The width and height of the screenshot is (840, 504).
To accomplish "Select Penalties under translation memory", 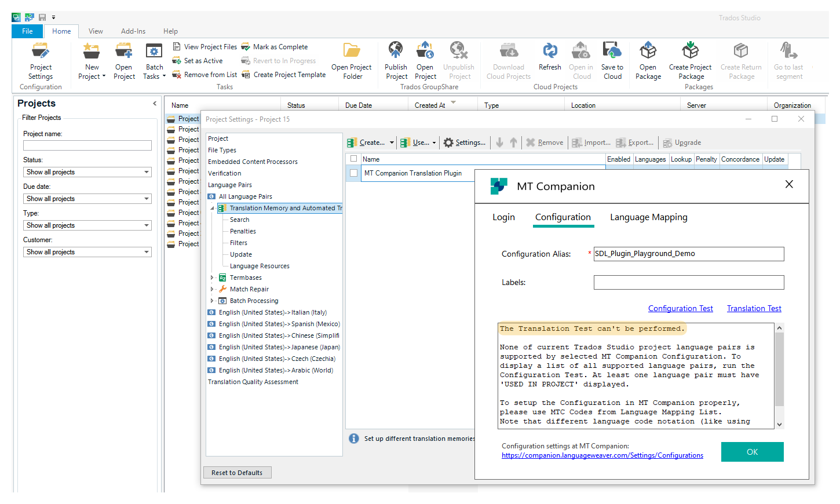I will click(x=243, y=231).
